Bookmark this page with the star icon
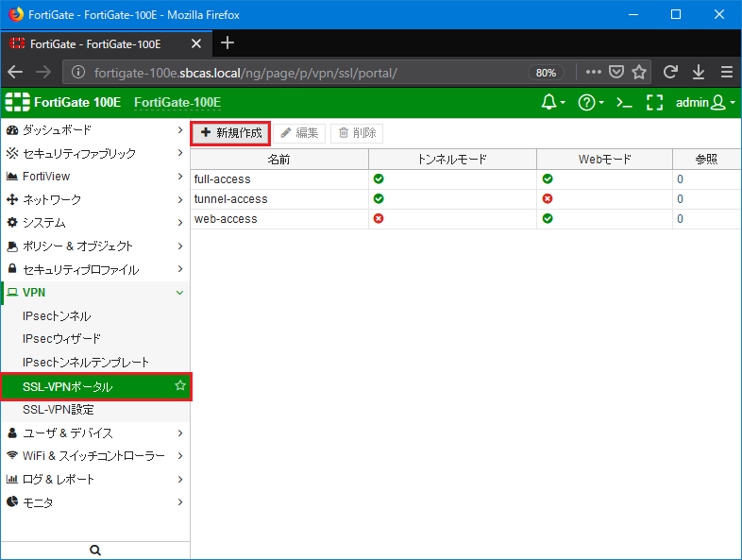 click(x=639, y=72)
